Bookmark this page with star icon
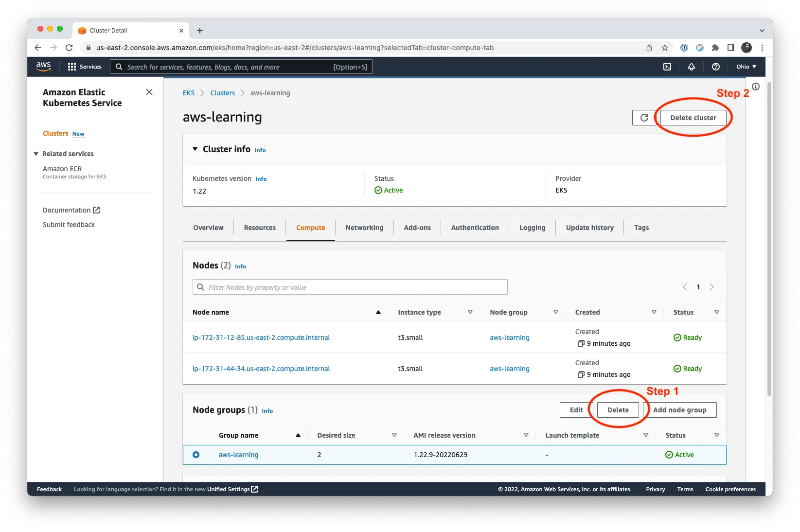The height and width of the screenshot is (532, 800). [x=665, y=48]
